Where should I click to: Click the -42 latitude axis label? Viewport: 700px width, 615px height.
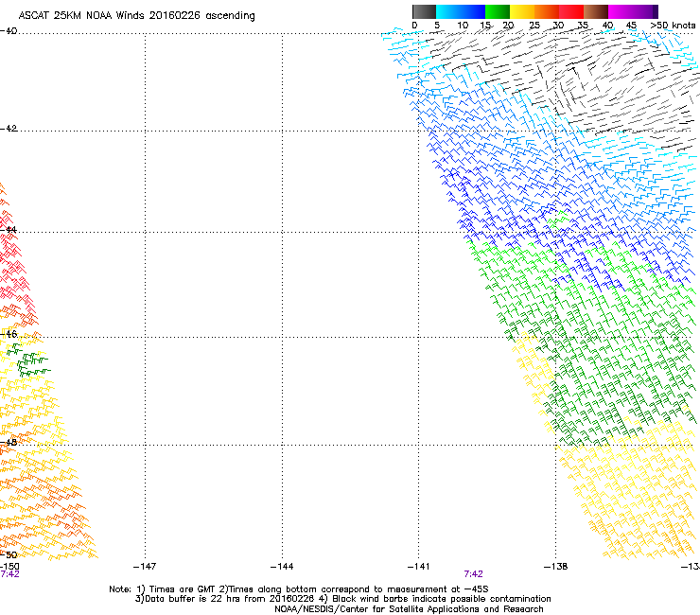point(9,129)
